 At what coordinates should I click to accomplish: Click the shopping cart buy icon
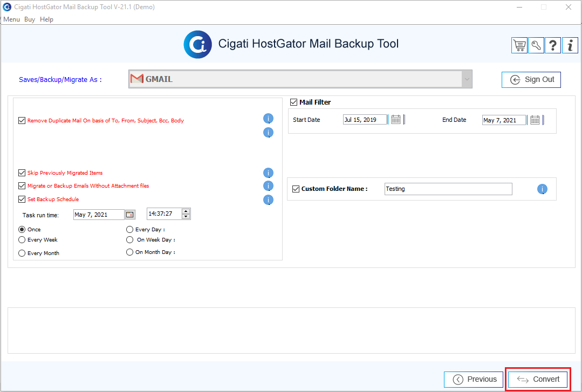click(x=519, y=45)
